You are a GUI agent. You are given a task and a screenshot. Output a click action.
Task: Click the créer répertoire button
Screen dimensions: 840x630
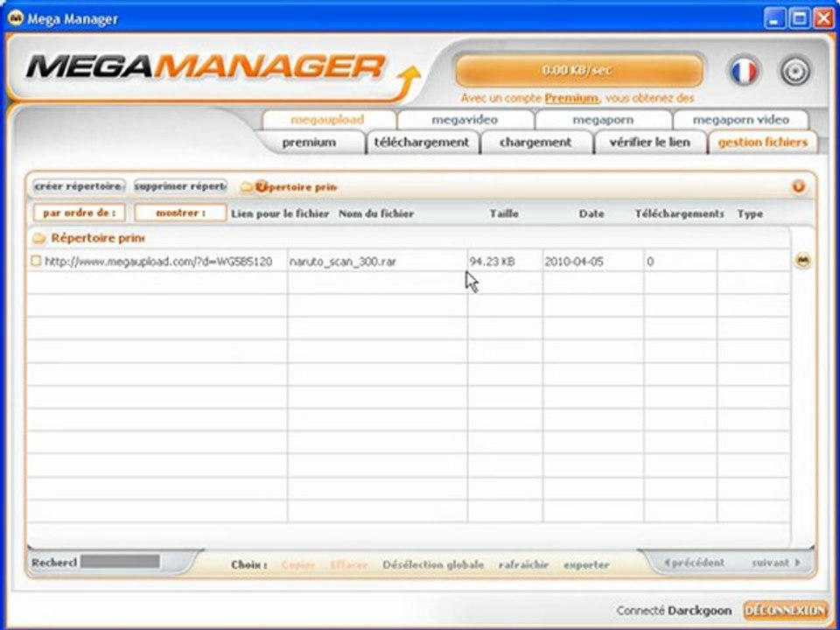point(79,186)
